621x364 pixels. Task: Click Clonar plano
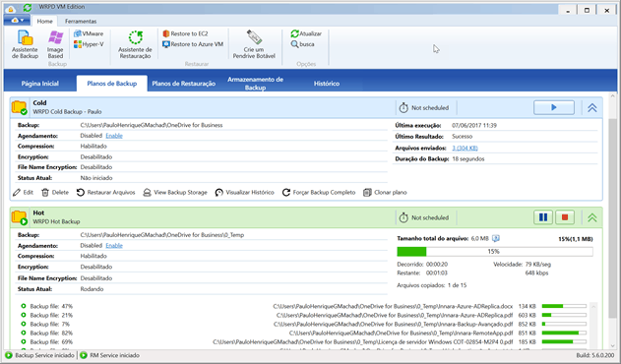click(385, 193)
